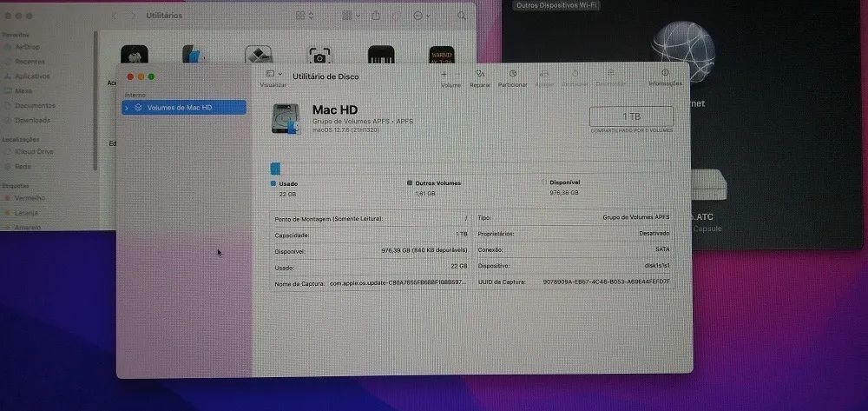Go back in the Finder Utilitários window
868x411 pixels.
tap(115, 16)
